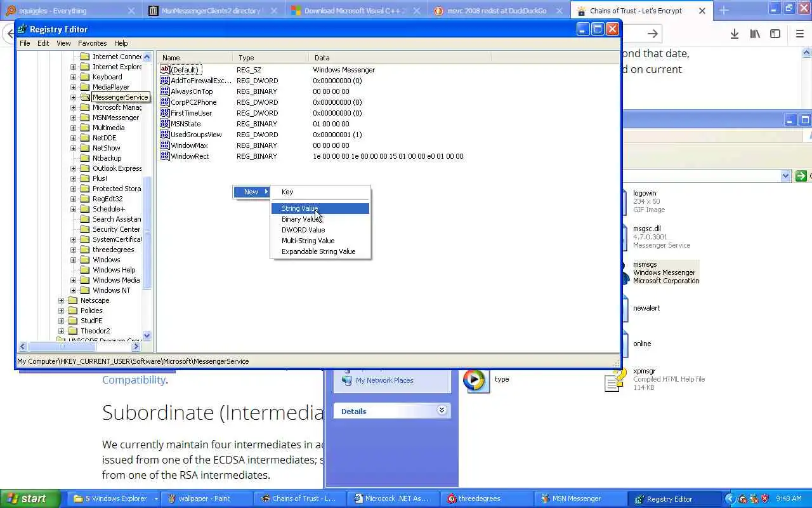Open the Help menu in Registry Editor
Image resolution: width=812 pixels, height=508 pixels.
coord(121,43)
